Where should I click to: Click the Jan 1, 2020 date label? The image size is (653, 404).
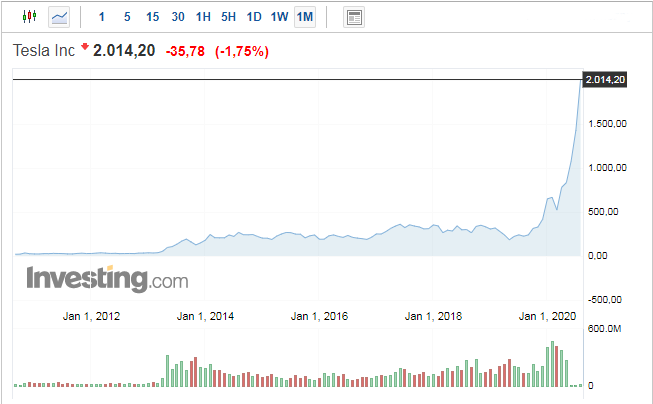[x=547, y=317]
